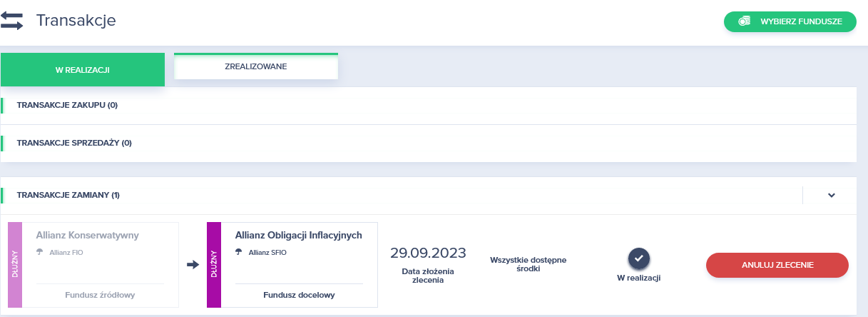The width and height of the screenshot is (868, 317).
Task: Click the swap arrows icon beside Transakcje
Action: tap(12, 21)
